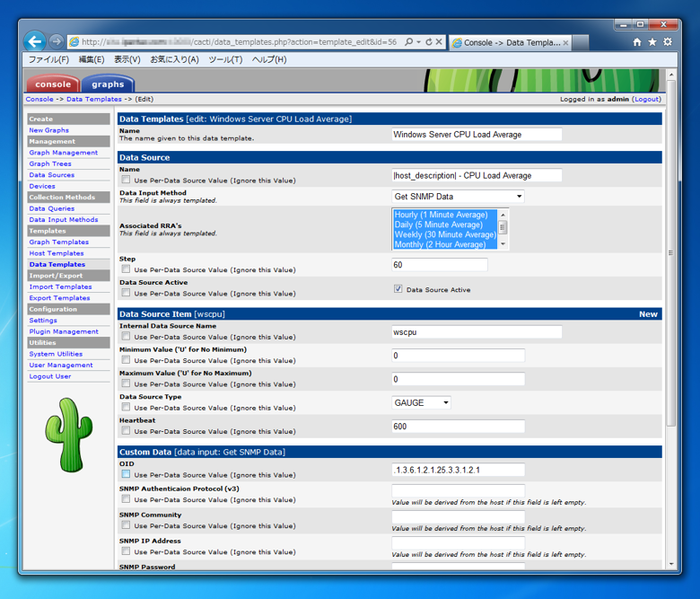The image size is (700, 599).
Task: Open the Data Templates breadcrumb link
Action: point(93,99)
